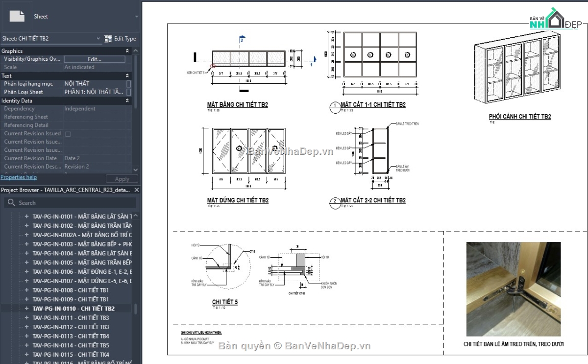Select sheet TAV-PG-IN-0111 - CHI TIẾT TB3

tap(71, 318)
